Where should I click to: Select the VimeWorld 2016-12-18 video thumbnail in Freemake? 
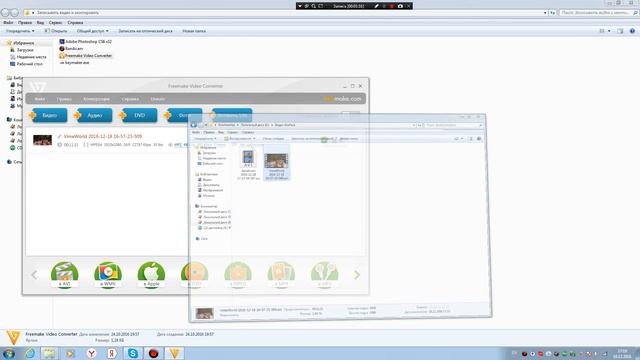click(x=42, y=140)
